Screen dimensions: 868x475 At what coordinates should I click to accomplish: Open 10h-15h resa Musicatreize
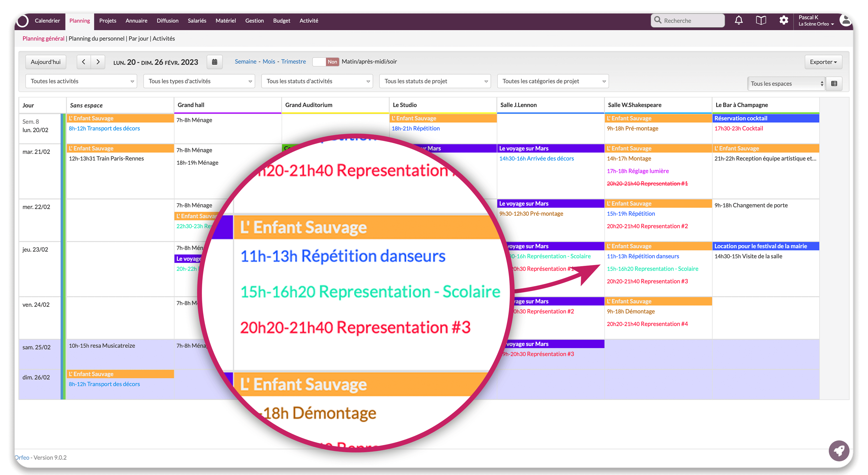click(x=102, y=346)
